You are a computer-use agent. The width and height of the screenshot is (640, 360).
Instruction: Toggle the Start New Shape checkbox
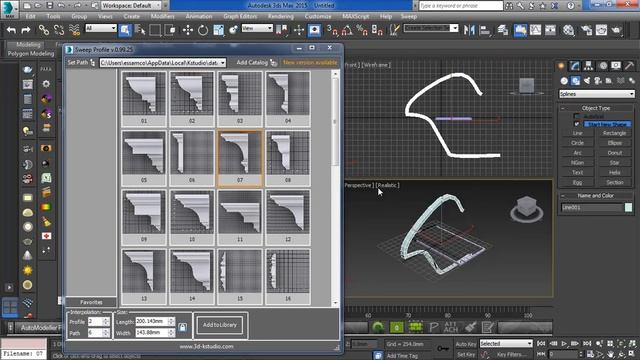[x=576, y=124]
